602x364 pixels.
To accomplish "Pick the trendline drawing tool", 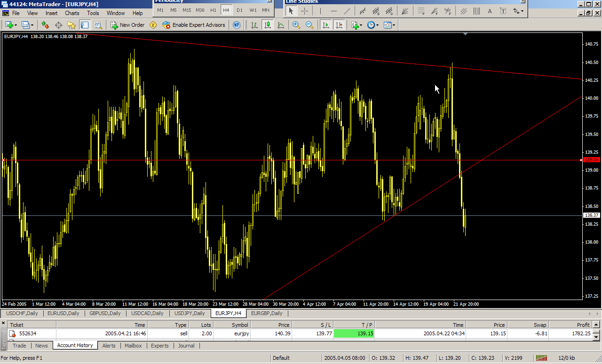I will tap(347, 11).
